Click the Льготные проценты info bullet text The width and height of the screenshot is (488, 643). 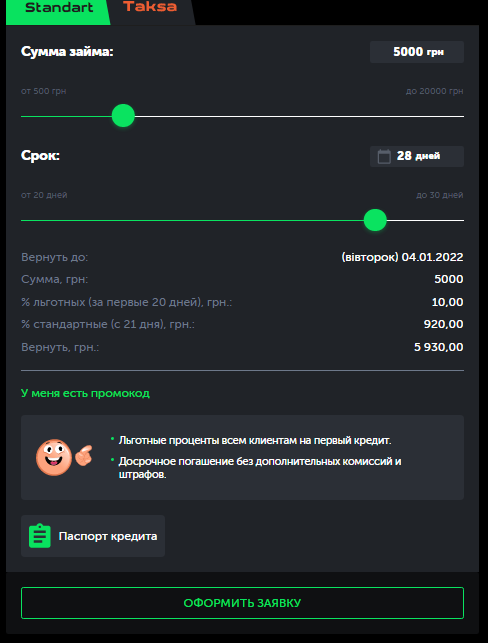point(255,440)
